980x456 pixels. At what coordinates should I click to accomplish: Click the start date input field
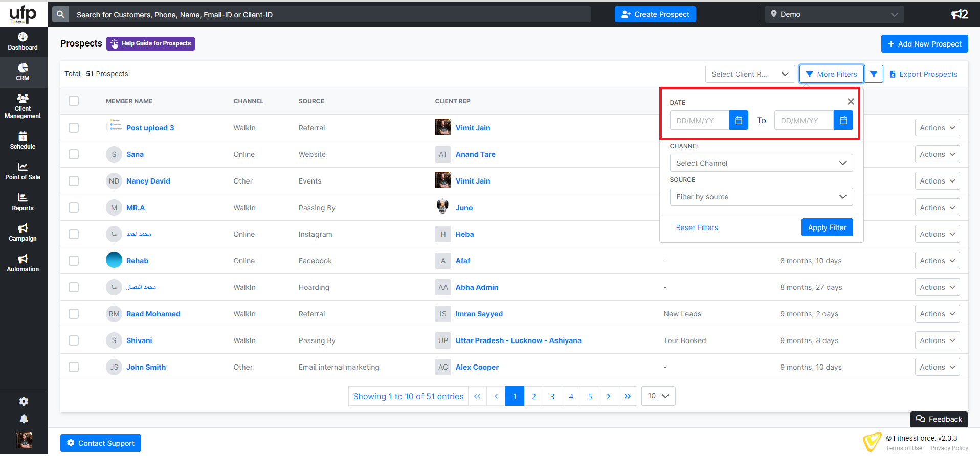[x=699, y=121]
